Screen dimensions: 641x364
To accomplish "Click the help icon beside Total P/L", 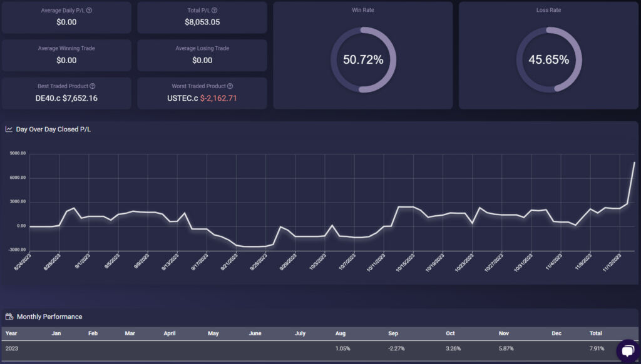I will 215,11.
